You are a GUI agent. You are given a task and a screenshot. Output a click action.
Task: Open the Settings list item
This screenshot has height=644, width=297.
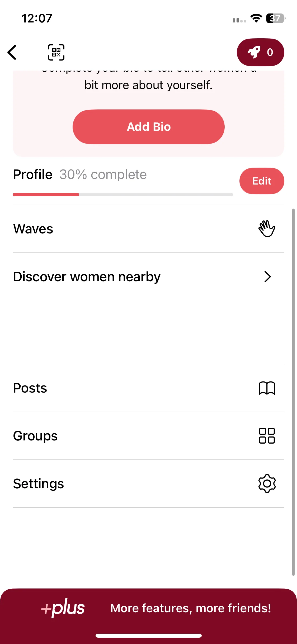point(148,484)
